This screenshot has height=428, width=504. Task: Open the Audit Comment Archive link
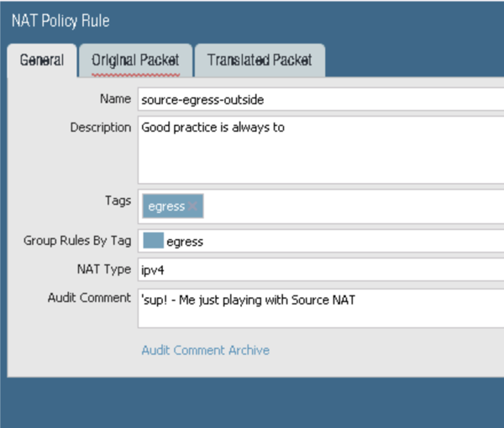point(205,350)
